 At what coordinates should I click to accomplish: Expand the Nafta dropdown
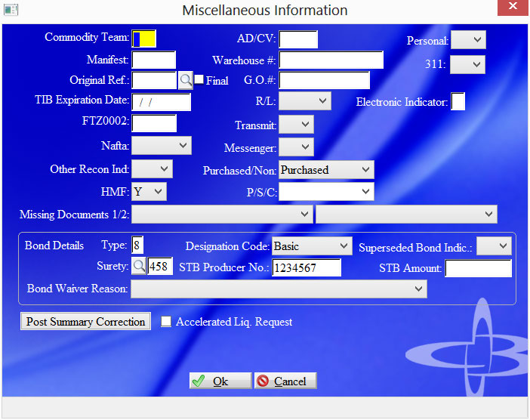[162, 145]
